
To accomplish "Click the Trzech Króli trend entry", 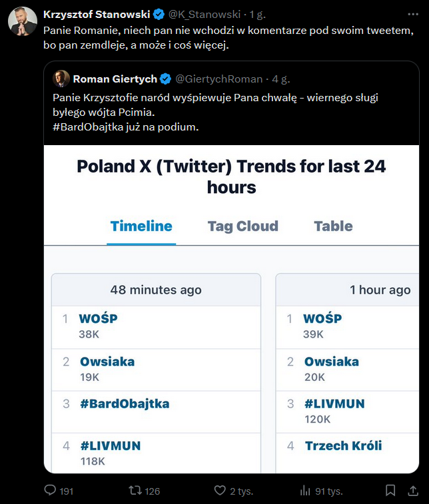I will 346,445.
